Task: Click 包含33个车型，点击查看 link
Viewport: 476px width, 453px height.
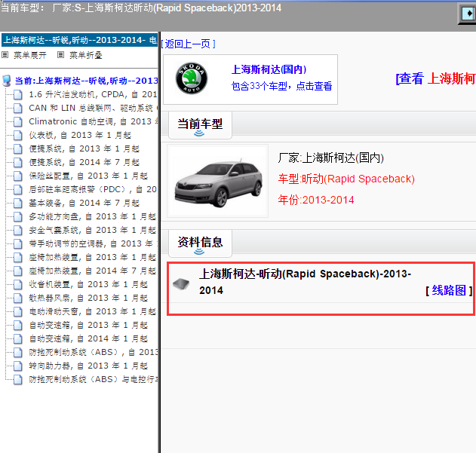Action: tap(281, 86)
